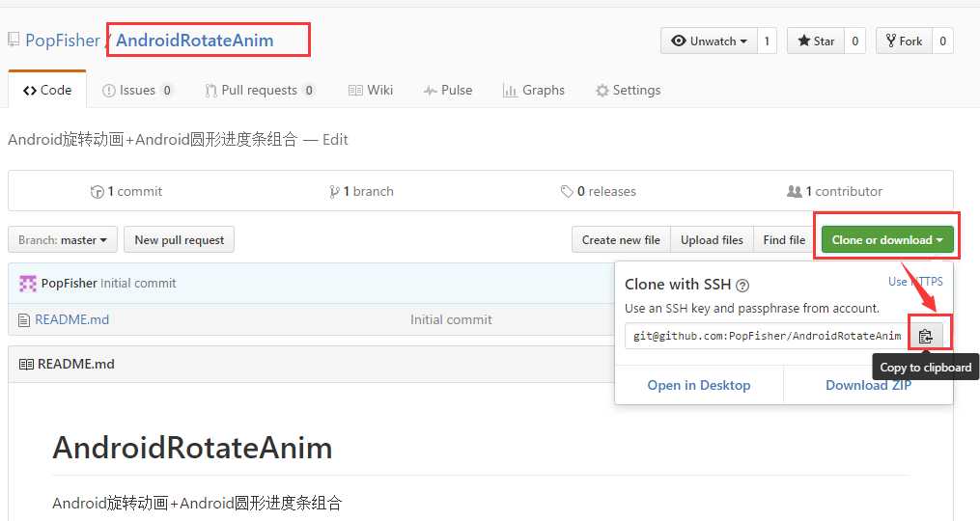View the 1 commit history
980x521 pixels.
point(126,191)
